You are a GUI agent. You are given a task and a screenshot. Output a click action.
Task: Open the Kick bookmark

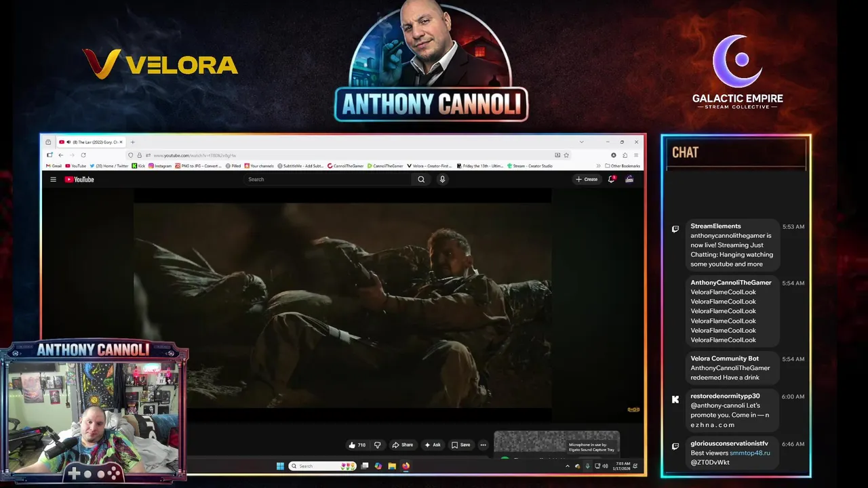[x=138, y=166]
